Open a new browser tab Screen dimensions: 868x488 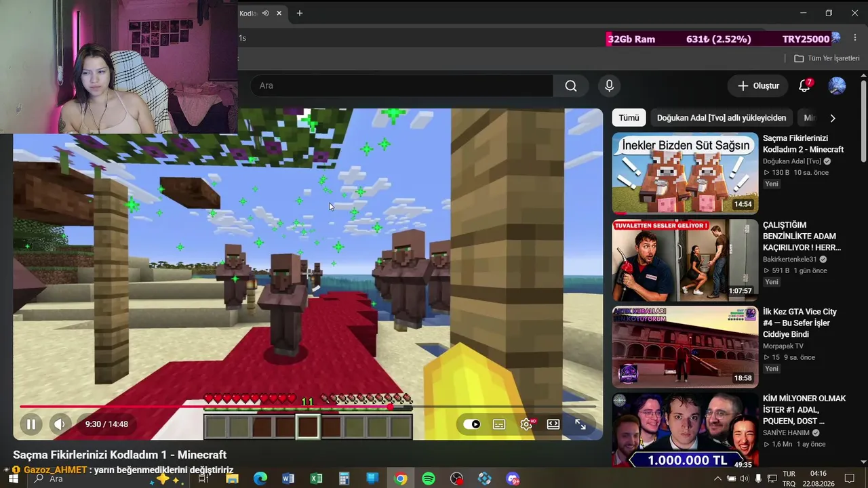(300, 14)
